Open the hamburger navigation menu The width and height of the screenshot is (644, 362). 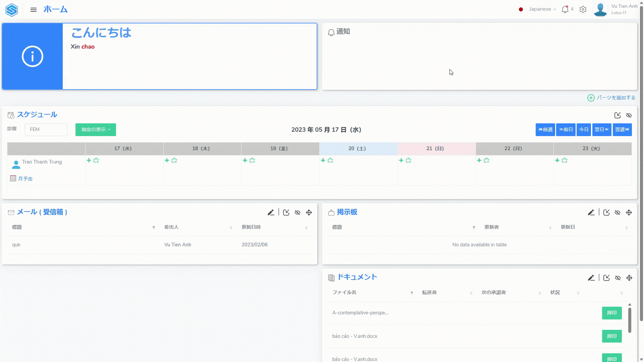(33, 10)
